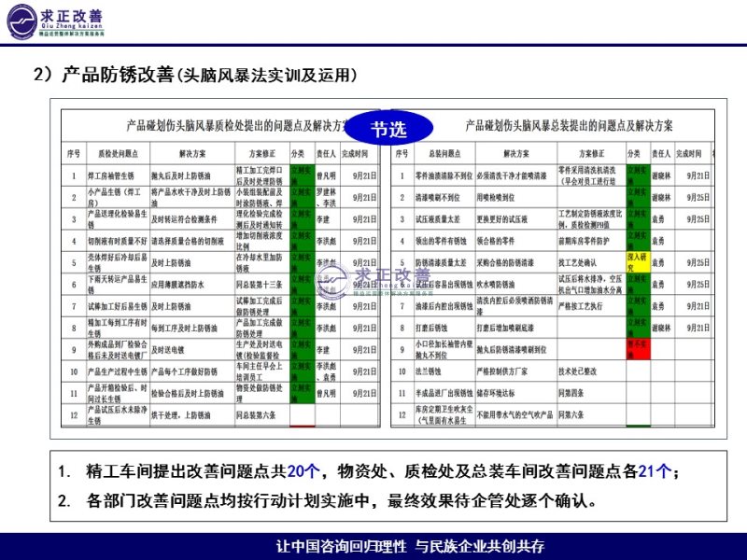Click the blue 节选 oval badge
The height and width of the screenshot is (560, 747).
tap(388, 129)
